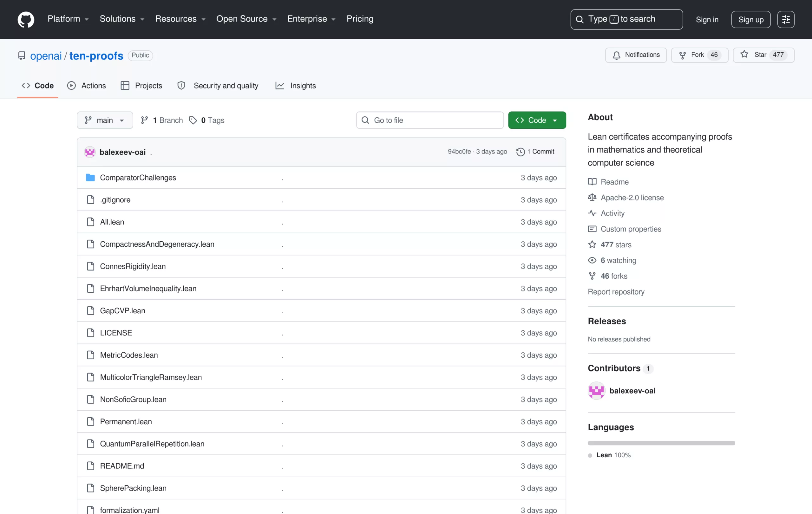Open balexeev-oai avatar in commit bar
Screen dimensions: 812x514
(90, 152)
